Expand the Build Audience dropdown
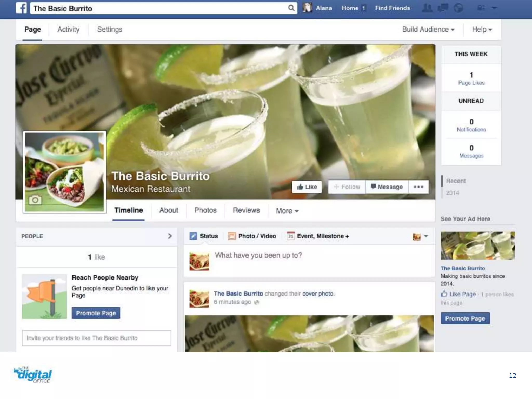This screenshot has width=532, height=399. coord(428,29)
